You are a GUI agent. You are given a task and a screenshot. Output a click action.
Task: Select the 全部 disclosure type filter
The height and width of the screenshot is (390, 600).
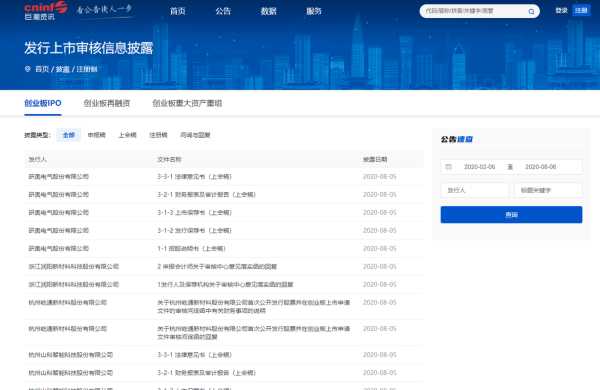pos(69,135)
